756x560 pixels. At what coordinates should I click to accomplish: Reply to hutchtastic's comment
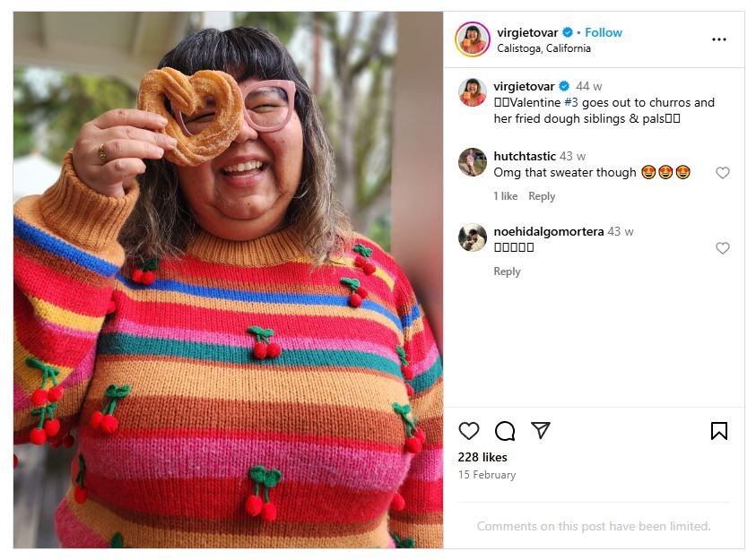click(x=542, y=196)
